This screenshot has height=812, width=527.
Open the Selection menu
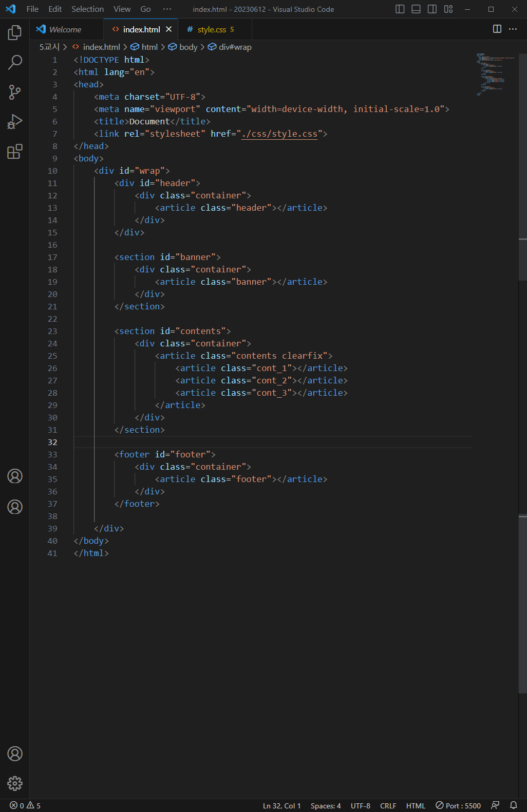coord(87,9)
